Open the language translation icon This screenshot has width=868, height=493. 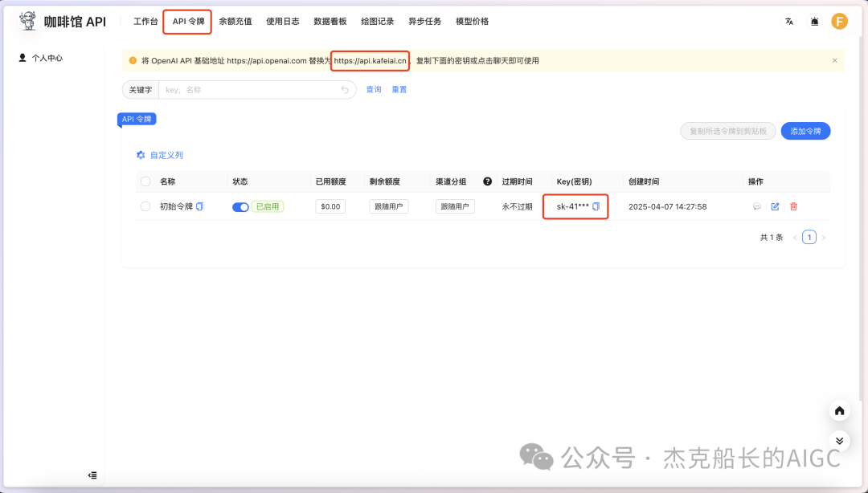pyautogui.click(x=789, y=22)
